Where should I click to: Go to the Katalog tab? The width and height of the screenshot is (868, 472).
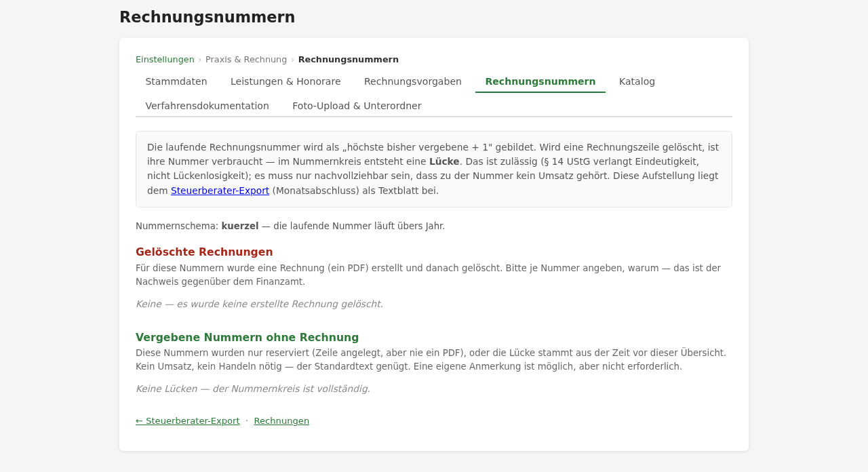point(637,81)
